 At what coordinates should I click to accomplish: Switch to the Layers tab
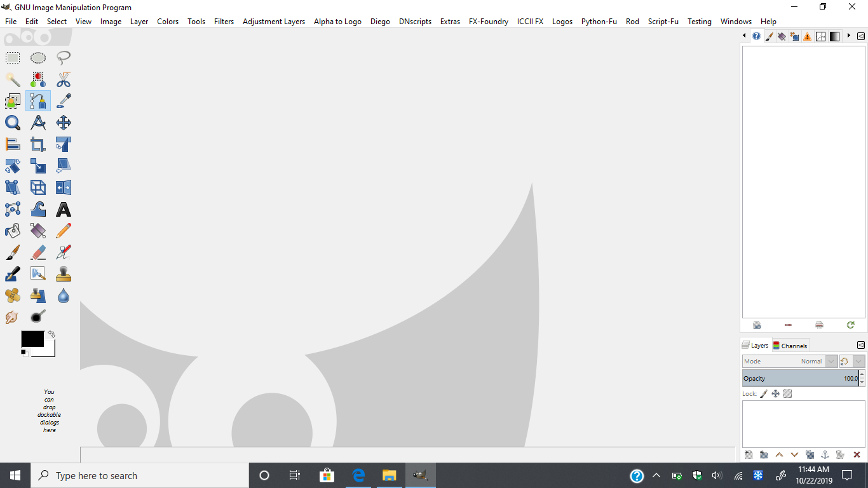pos(756,345)
